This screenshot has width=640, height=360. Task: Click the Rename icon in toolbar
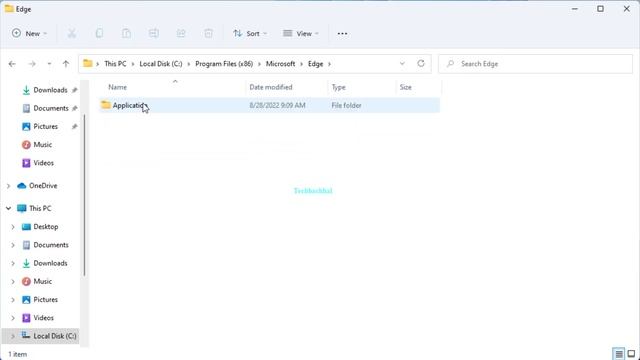154,33
